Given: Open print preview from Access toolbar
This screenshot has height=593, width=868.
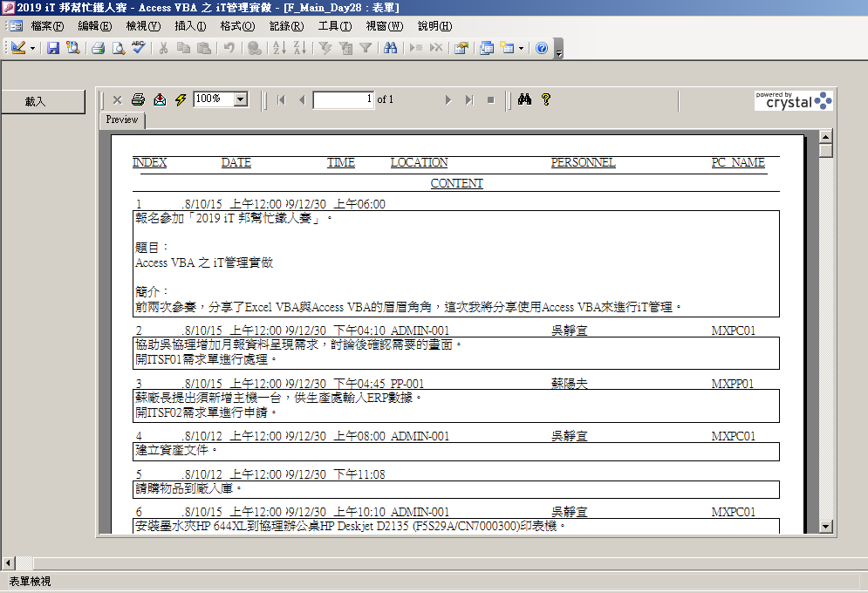Looking at the screenshot, I should [x=119, y=48].
